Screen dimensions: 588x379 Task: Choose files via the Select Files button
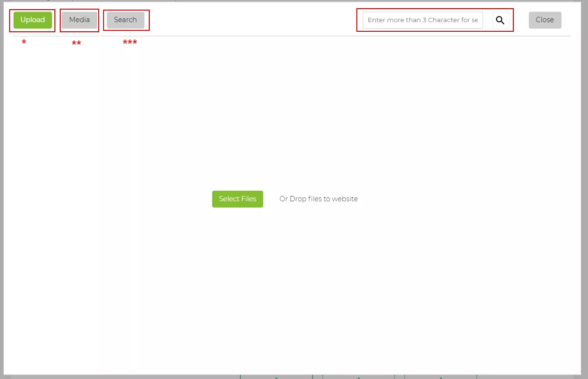click(x=237, y=199)
